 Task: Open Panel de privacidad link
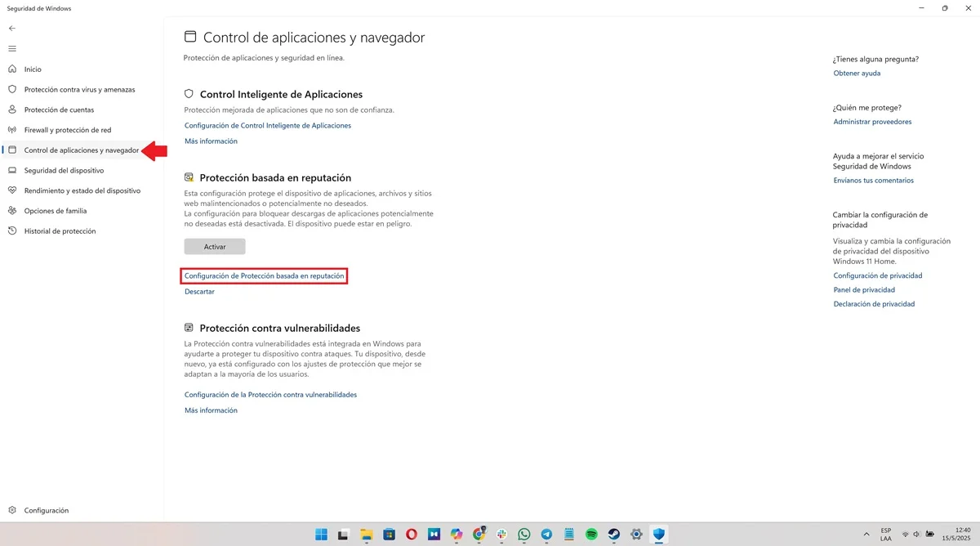coord(864,290)
